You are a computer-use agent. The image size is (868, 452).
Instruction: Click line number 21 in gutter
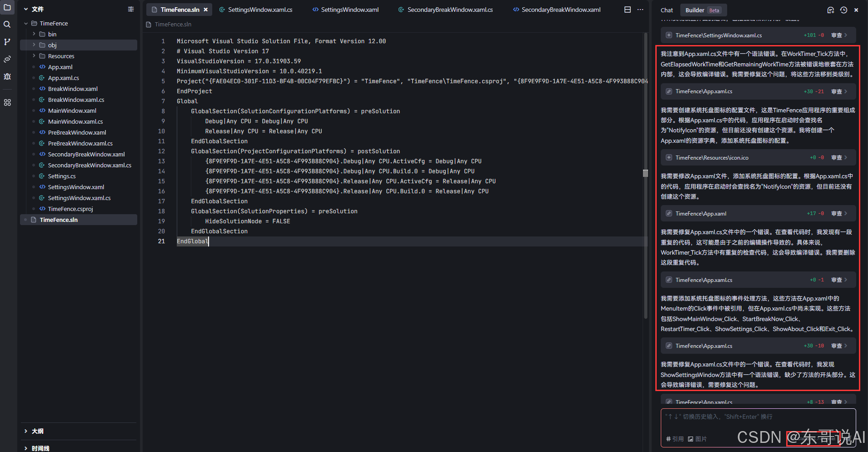pyautogui.click(x=161, y=241)
